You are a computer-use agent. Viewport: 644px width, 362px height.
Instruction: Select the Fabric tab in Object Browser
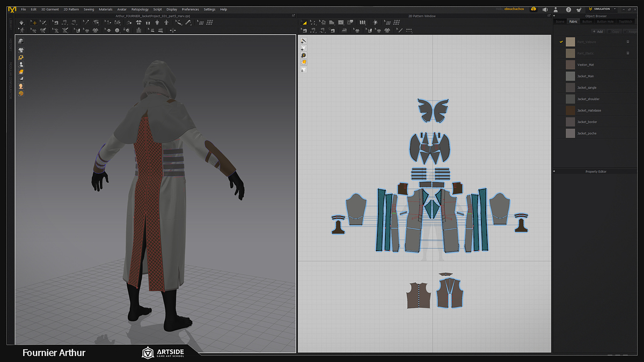[574, 21]
